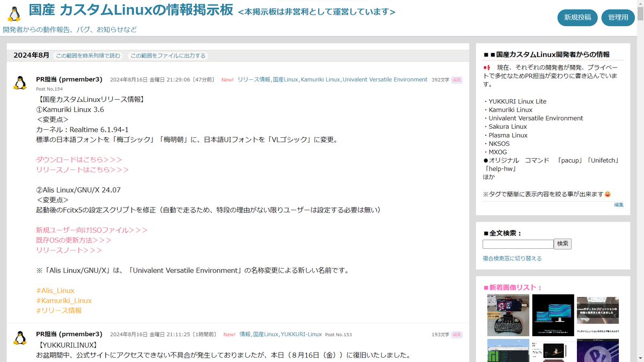Viewport: 644px width, 362px height.
Task: Open the green Manjaro terminal thumbnail
Action: click(508, 350)
